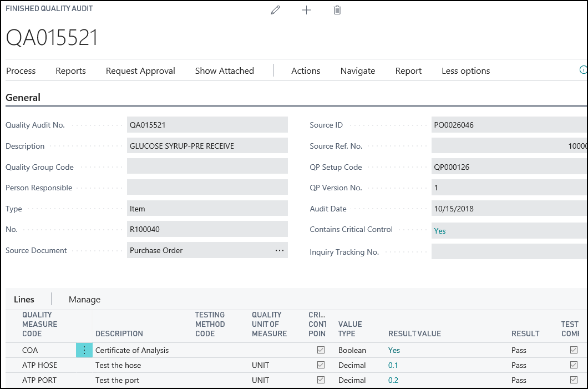This screenshot has height=389, width=588.
Task: Click the 0.1 result value link
Action: [393, 365]
